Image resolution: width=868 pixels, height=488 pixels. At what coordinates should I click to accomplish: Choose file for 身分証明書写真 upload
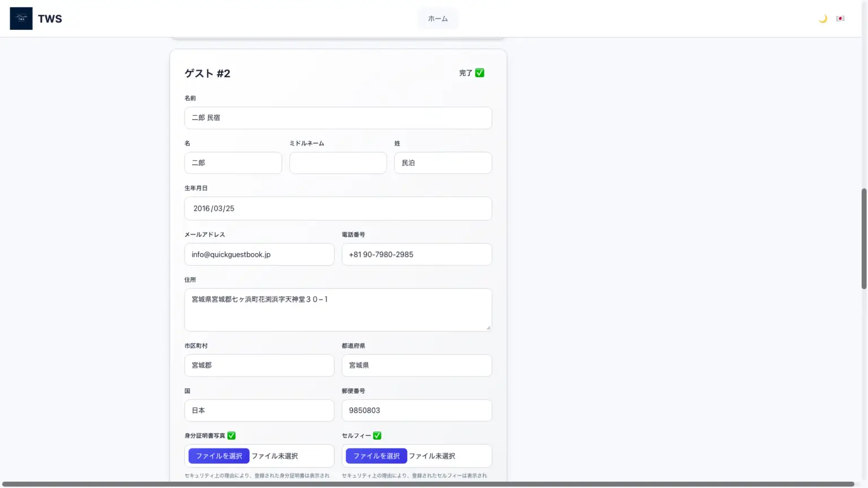219,456
